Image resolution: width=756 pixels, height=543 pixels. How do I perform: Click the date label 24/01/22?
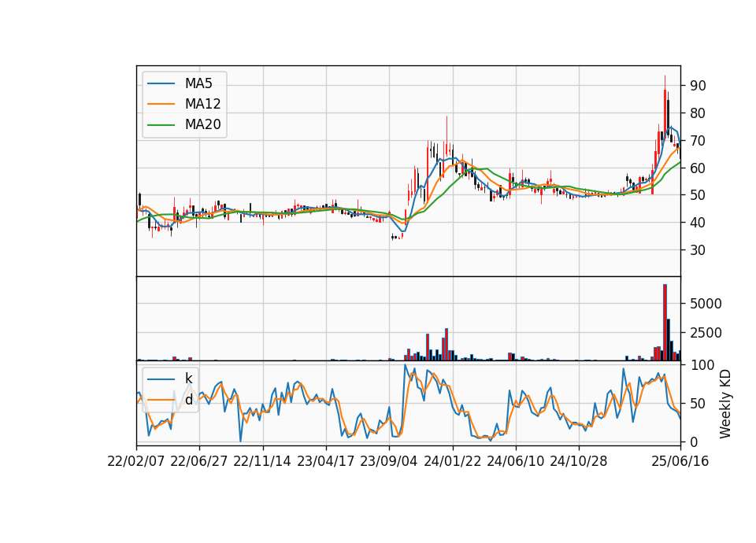[452, 461]
